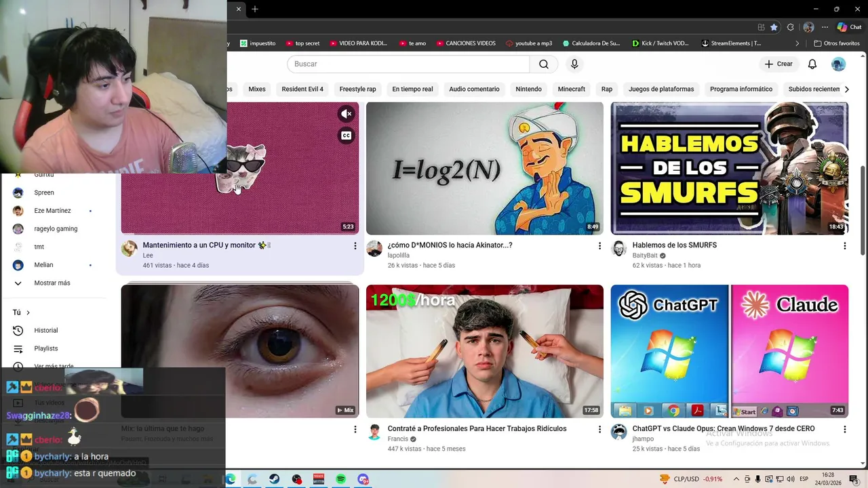Open options for Hablemos de los SMURFS video
This screenshot has height=488, width=868.
point(844,246)
